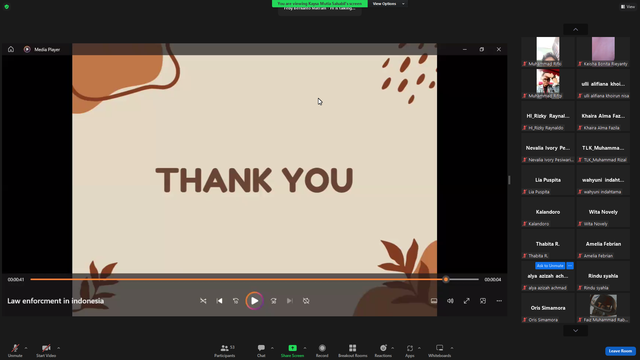Open Whiteboards

click(x=440, y=350)
